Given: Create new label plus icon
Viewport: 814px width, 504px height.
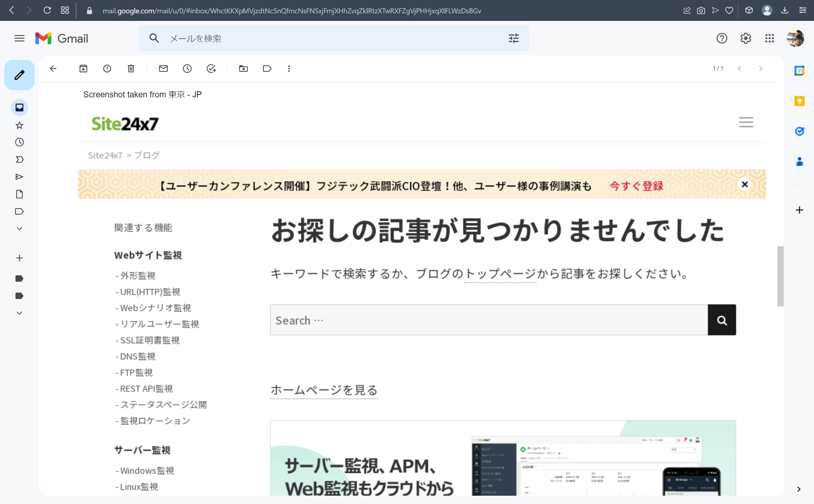Looking at the screenshot, I should coord(19,258).
